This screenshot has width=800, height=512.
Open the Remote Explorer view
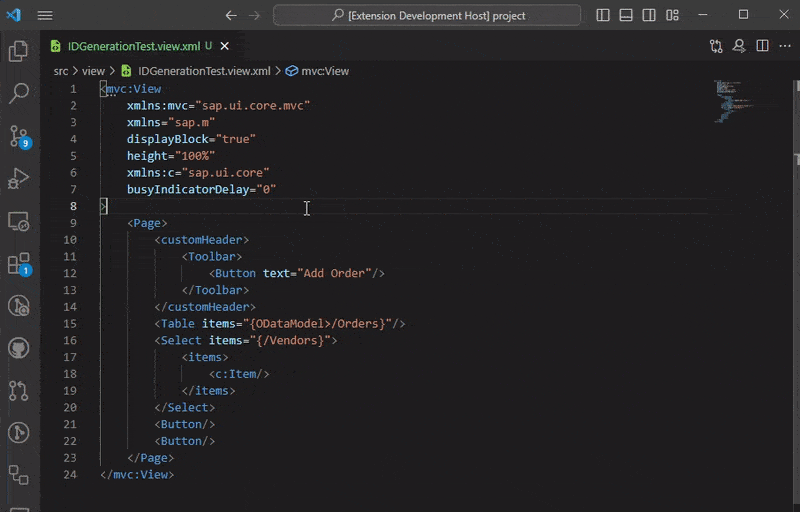[19, 221]
